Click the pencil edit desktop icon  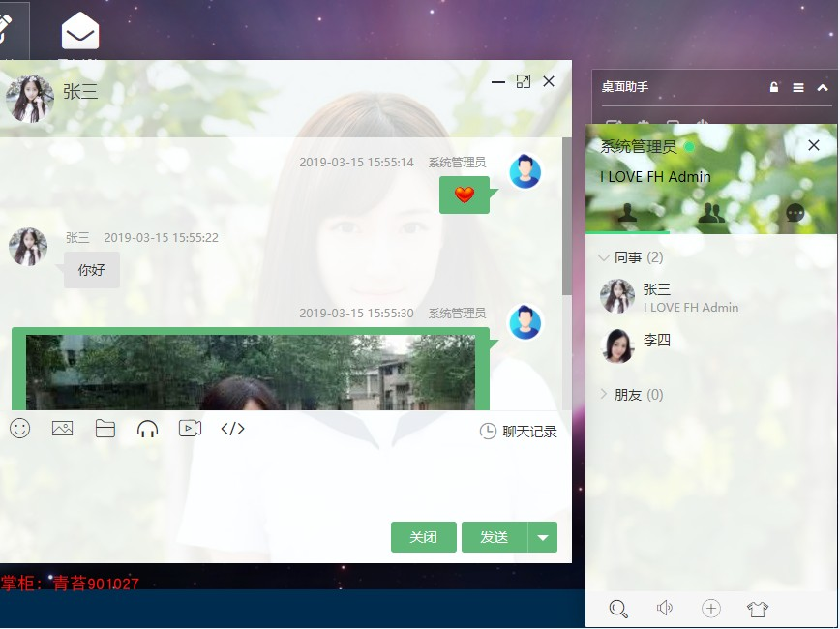5,29
